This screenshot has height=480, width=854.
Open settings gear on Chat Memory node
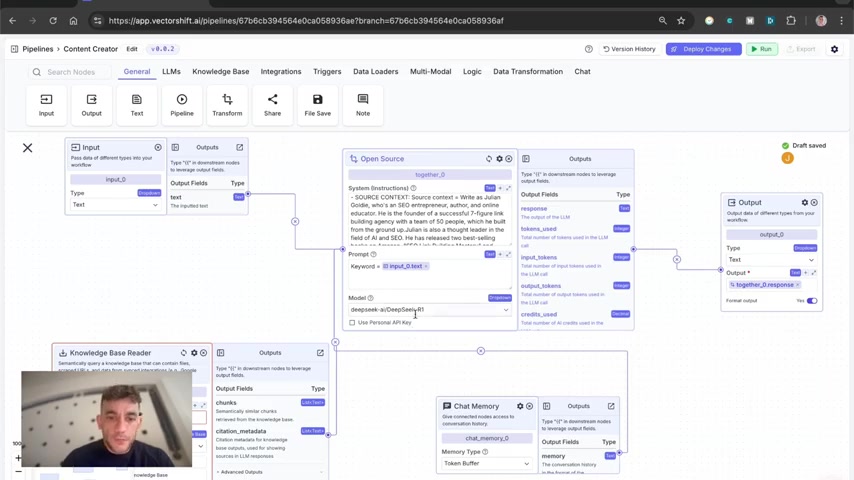click(520, 406)
